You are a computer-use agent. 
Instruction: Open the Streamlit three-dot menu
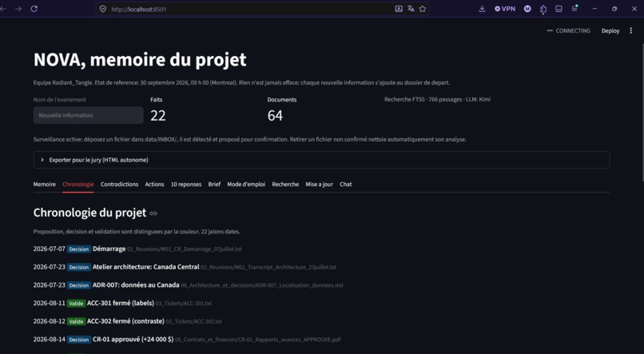631,31
